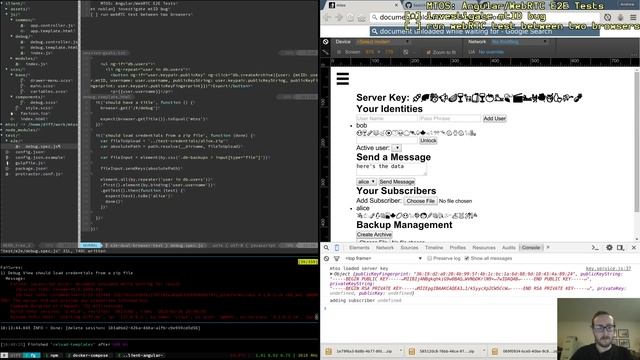This screenshot has width=640, height=360.
Task: Toggle the Preserve log checkbox
Action: click(x=429, y=258)
